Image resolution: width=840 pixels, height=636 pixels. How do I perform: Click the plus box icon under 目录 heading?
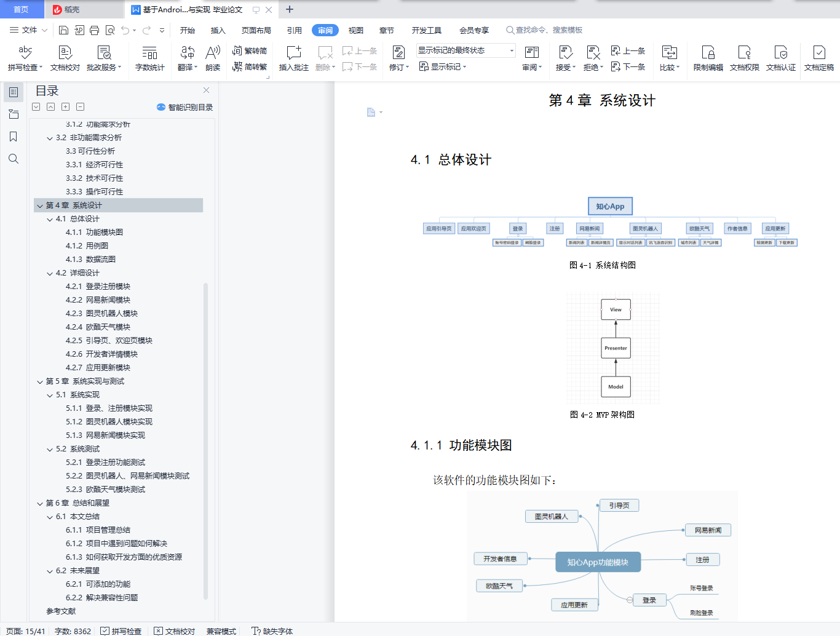(66, 107)
